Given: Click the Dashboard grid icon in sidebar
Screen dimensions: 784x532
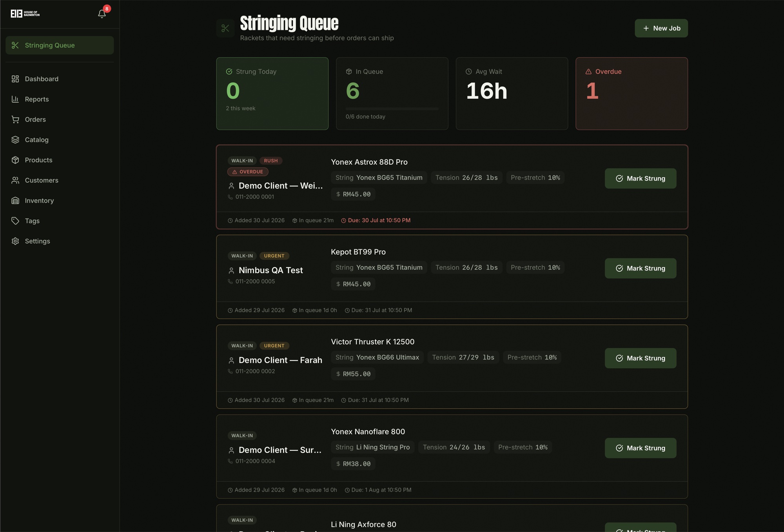Looking at the screenshot, I should coord(15,79).
